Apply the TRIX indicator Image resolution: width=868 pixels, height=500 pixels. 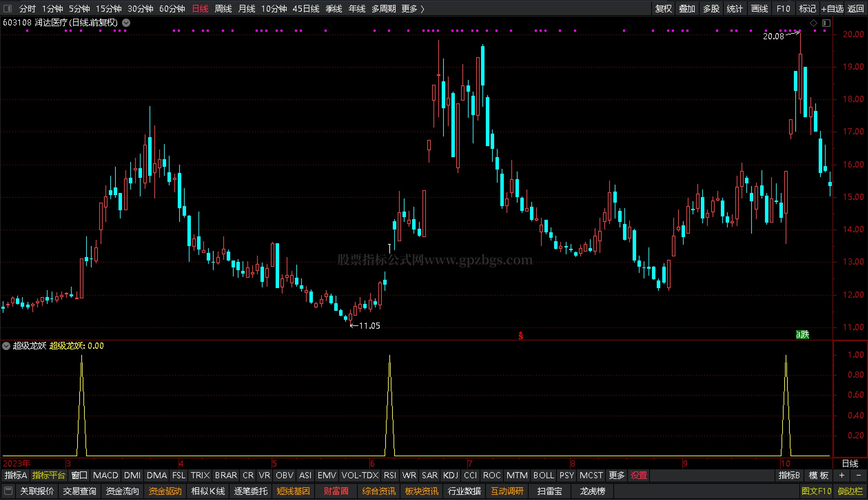click(200, 476)
